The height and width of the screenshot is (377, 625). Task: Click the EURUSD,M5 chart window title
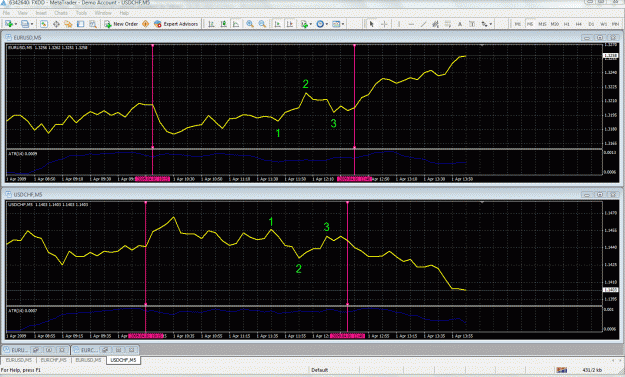tap(28, 37)
